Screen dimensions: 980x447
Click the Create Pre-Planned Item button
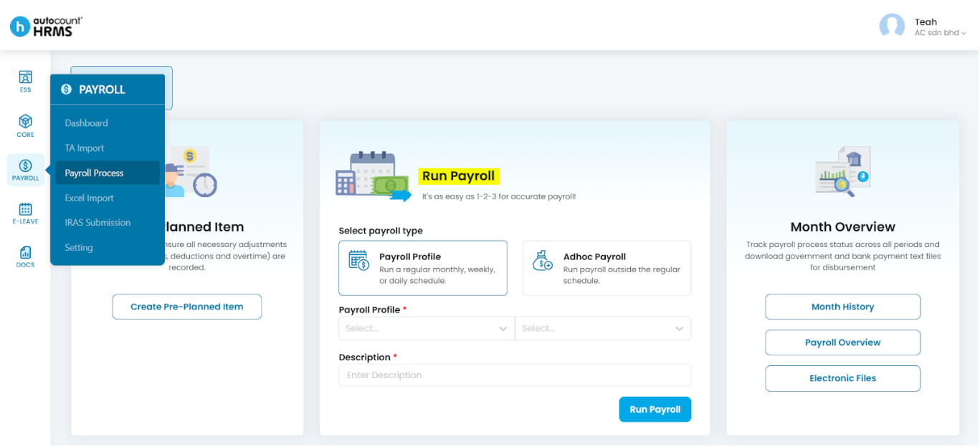(x=187, y=307)
